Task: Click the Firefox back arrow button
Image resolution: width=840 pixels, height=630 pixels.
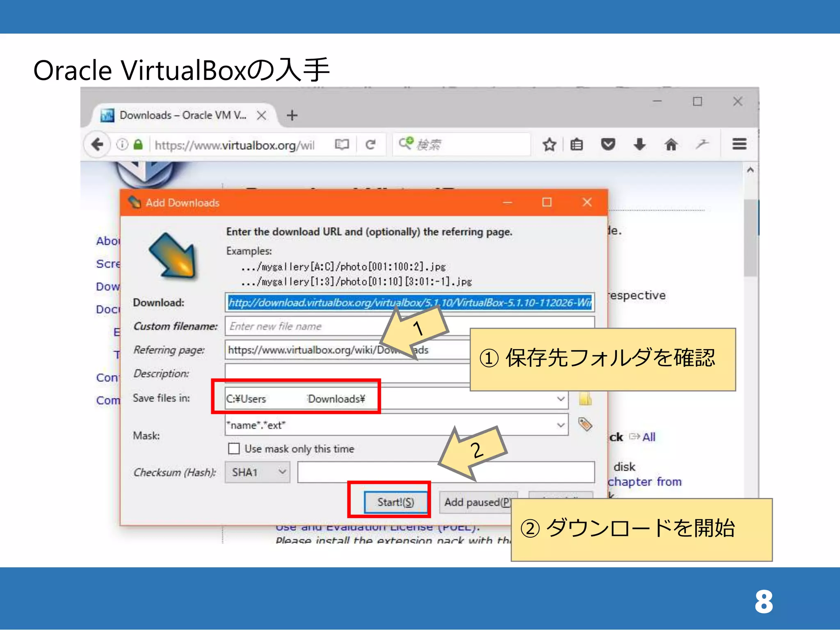Action: [x=97, y=144]
